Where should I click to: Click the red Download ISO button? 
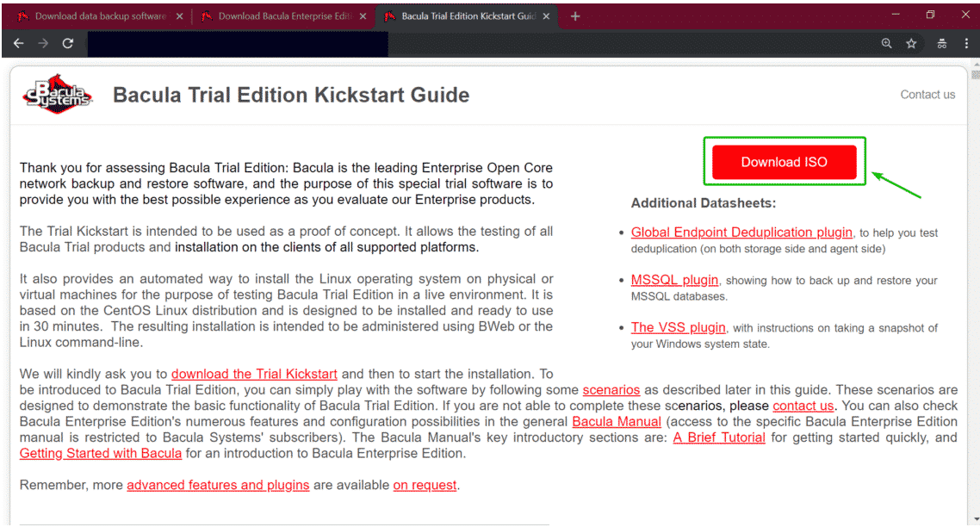(x=784, y=162)
